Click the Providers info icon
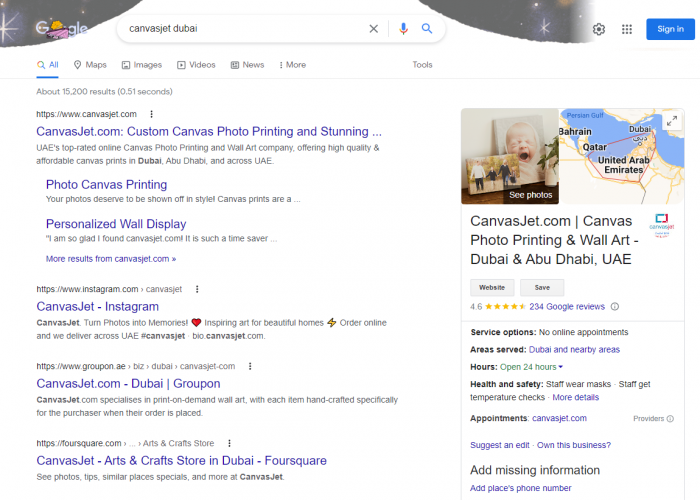Screen dimensions: 700x500 coord(670,419)
